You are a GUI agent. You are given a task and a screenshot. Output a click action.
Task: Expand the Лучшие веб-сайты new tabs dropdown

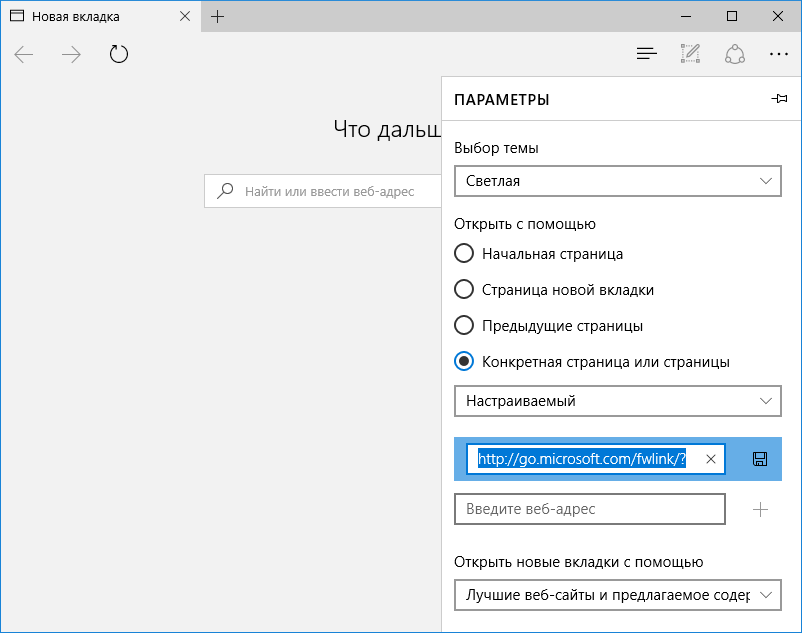tap(618, 595)
